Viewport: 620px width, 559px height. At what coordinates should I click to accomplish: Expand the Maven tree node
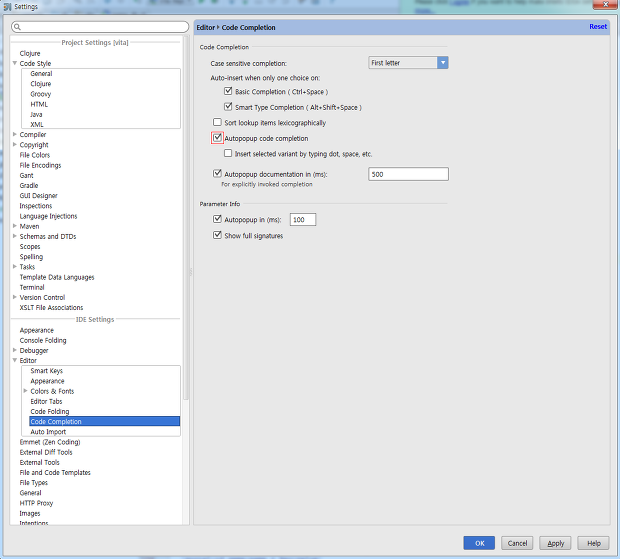pos(15,226)
